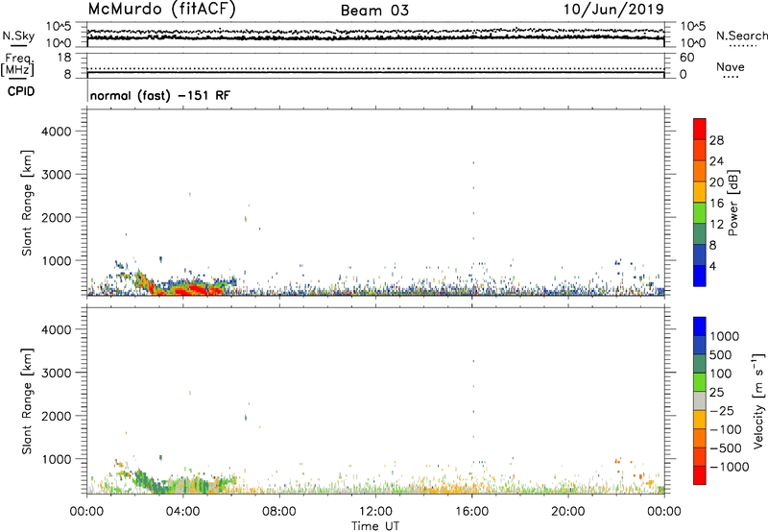
Task: Click the N.Search legend label
Action: 741,36
